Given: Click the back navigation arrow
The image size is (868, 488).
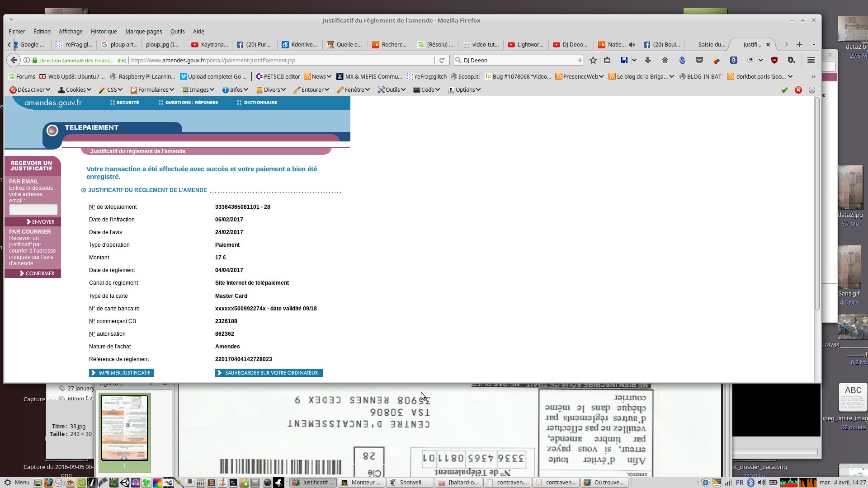Looking at the screenshot, I should [14, 60].
